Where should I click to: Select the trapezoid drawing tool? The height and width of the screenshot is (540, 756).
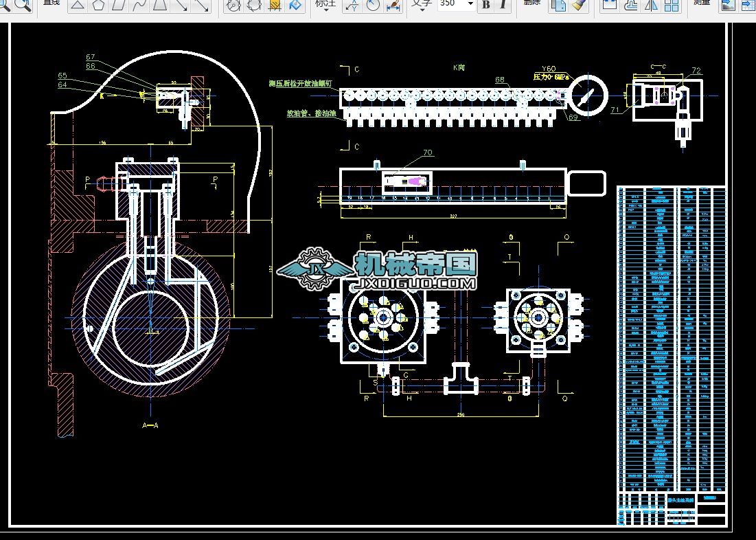[x=160, y=5]
